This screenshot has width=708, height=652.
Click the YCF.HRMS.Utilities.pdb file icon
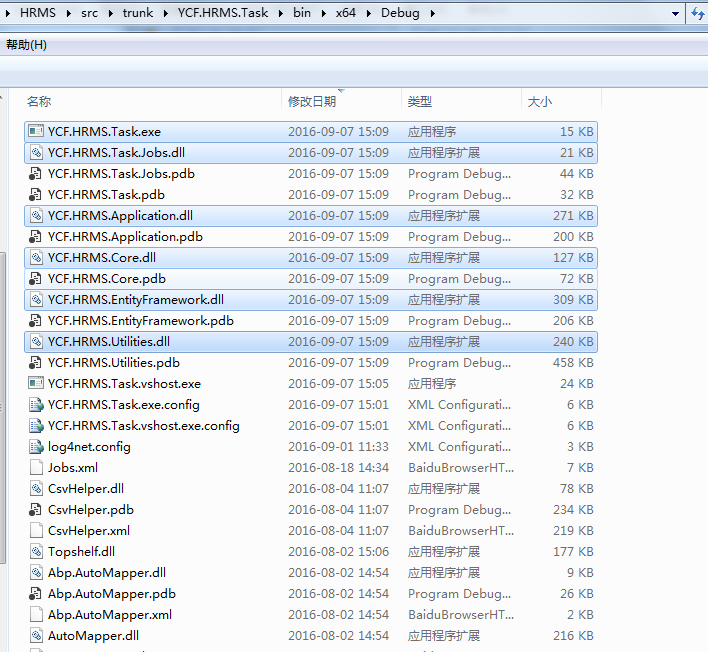(x=35, y=363)
